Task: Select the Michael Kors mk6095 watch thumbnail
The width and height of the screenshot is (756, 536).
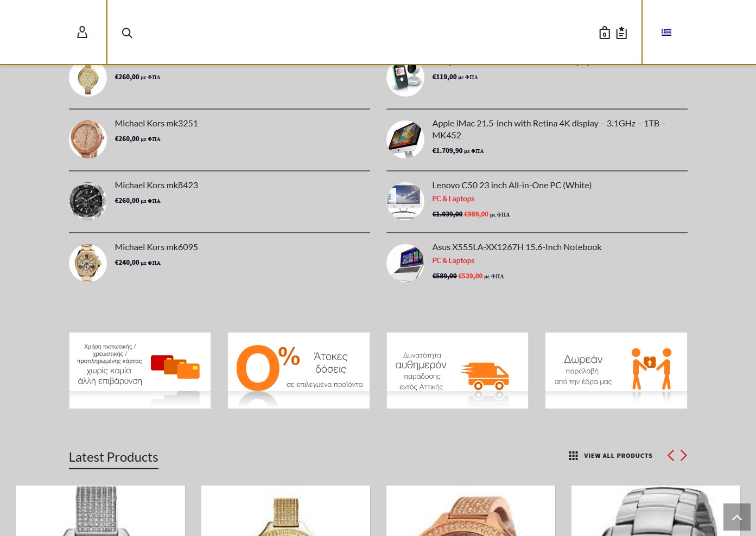Action: pos(88,263)
